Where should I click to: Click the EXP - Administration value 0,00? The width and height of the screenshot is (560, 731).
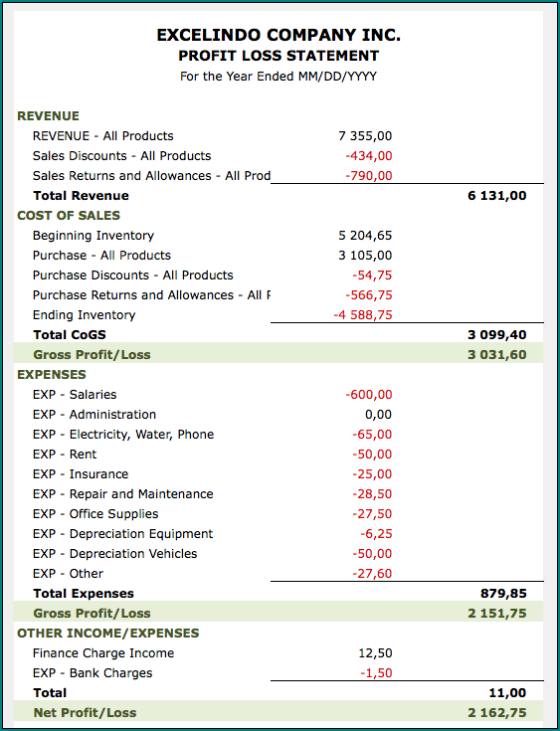pos(378,415)
